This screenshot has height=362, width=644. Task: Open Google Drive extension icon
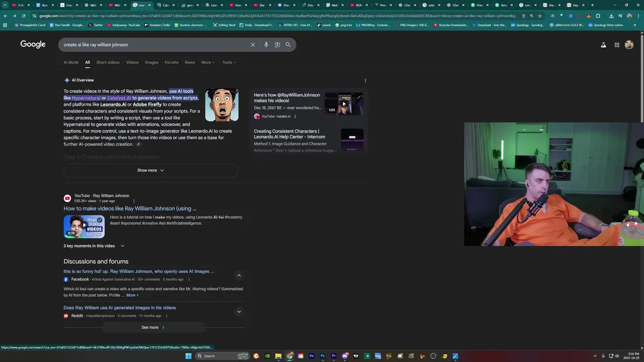point(553,16)
